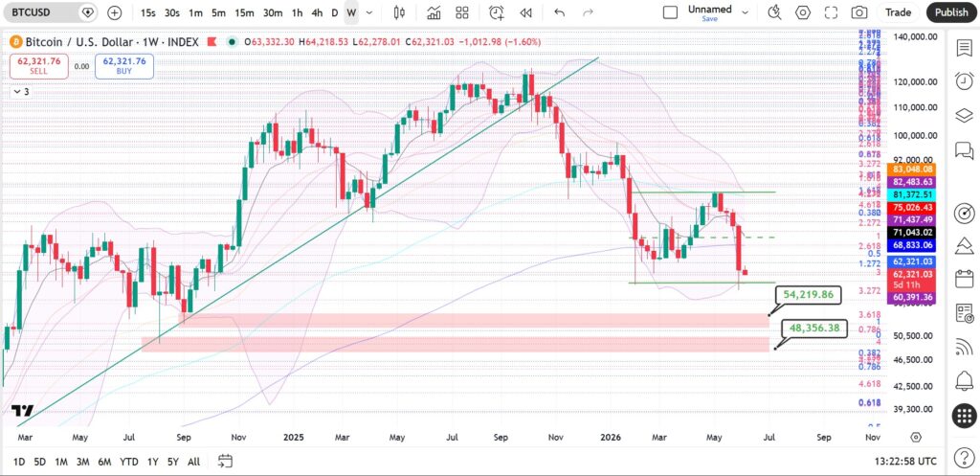Set date range to 3M
The image size is (980, 476).
tap(82, 462)
